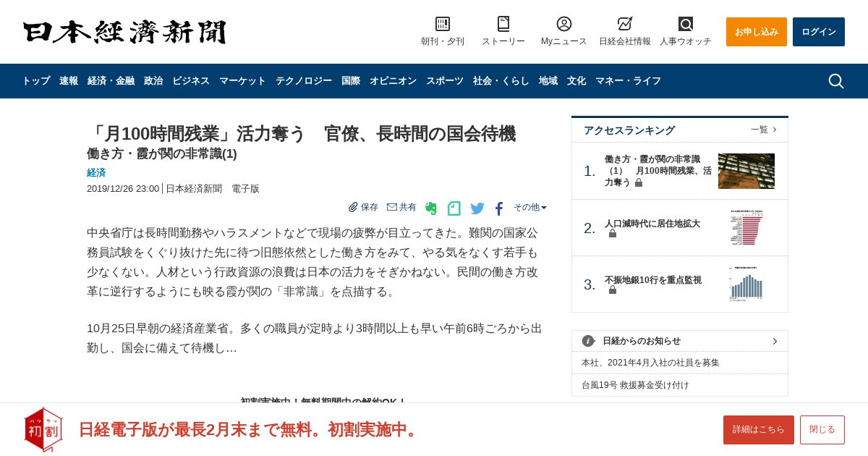Image resolution: width=868 pixels, height=456 pixels.
Task: Select 政治 in navigation bar
Action: point(153,81)
